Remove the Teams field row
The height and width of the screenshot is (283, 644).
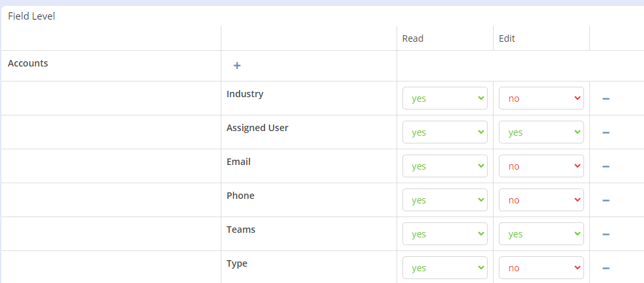[x=606, y=234]
